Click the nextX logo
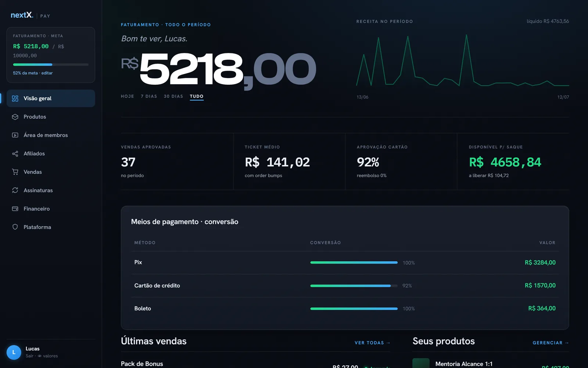Viewport: 588px width, 368px height. pyautogui.click(x=22, y=15)
